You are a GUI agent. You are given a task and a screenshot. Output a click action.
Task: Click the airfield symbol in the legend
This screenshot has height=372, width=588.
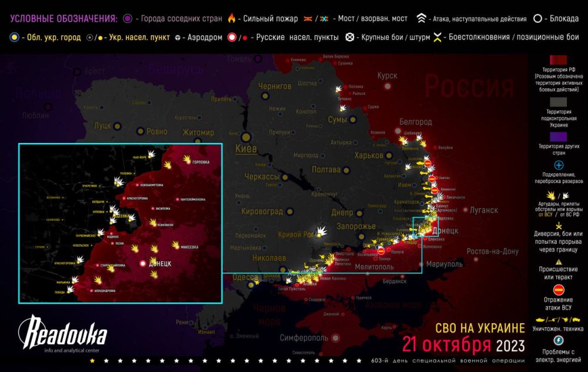(177, 38)
